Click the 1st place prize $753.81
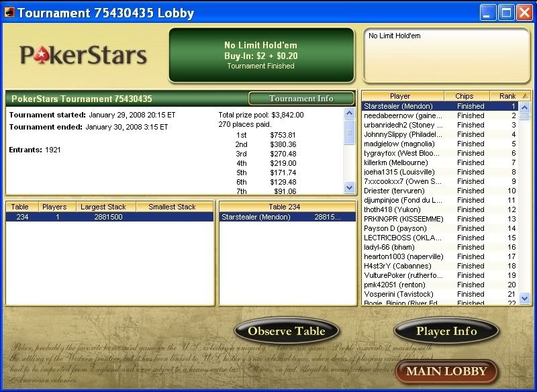This screenshot has height=392, width=537. [283, 135]
